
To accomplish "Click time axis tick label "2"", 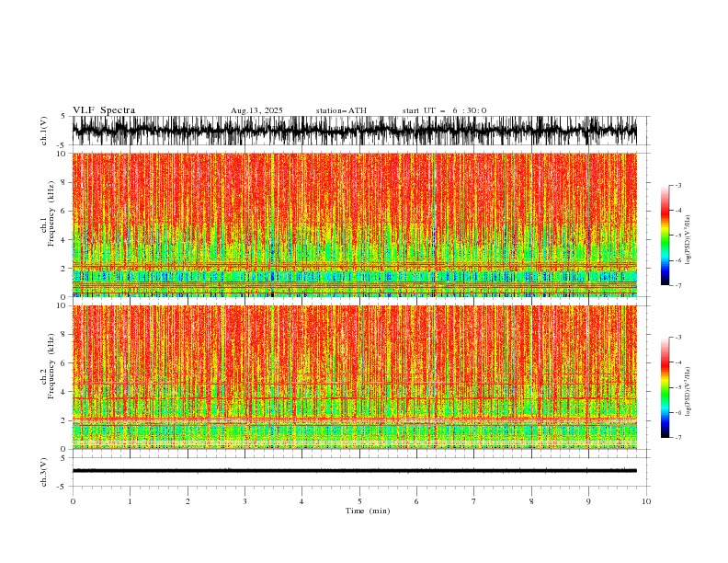I will pos(188,501).
